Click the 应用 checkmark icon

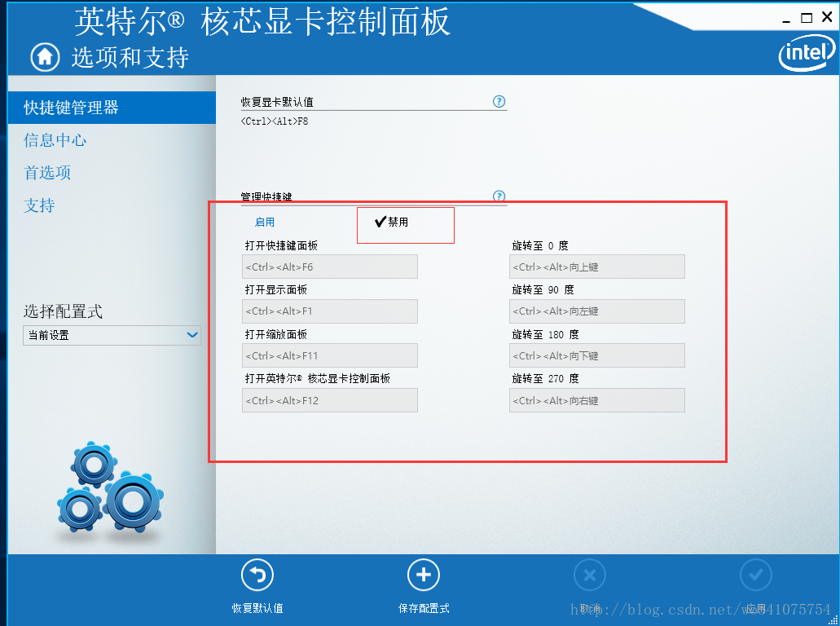pos(756,575)
